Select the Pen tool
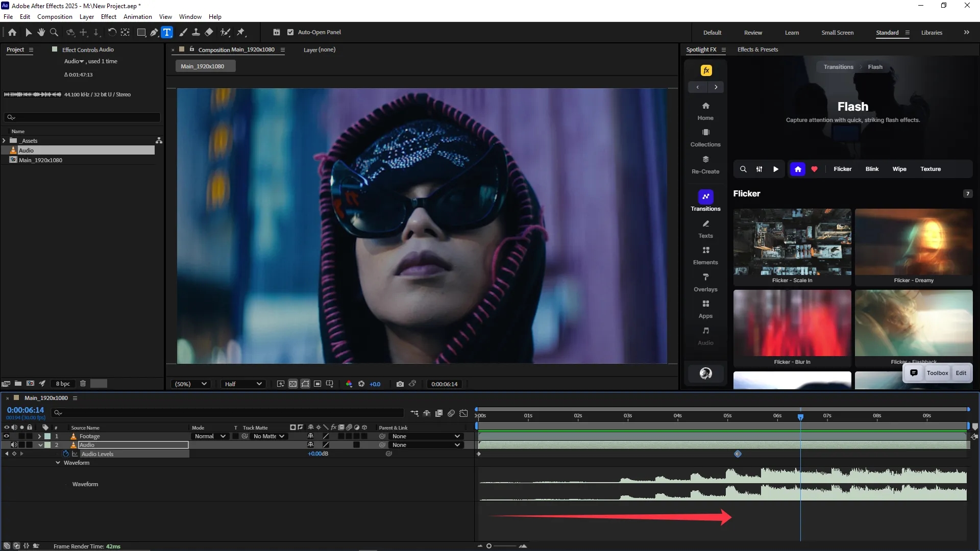The width and height of the screenshot is (980, 551). click(154, 32)
